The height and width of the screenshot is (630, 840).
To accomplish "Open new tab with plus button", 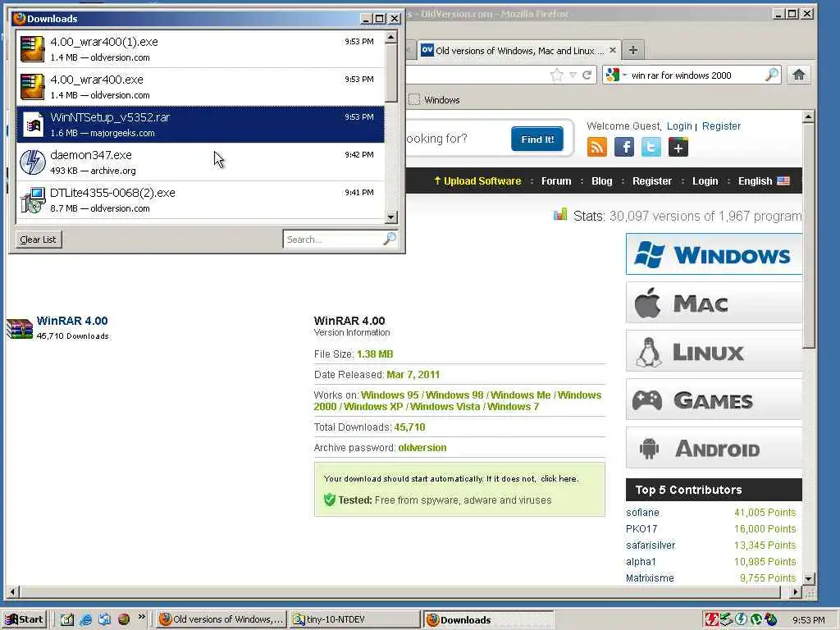I will click(x=633, y=50).
